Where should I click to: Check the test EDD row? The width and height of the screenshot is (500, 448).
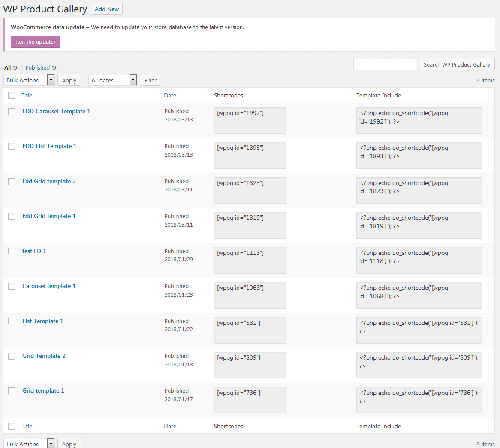point(12,251)
